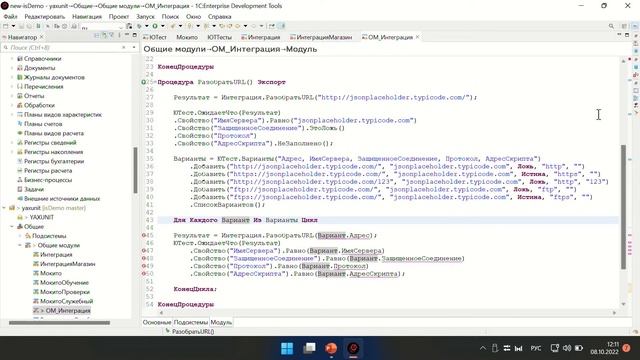Switch to the Интеграция editor tab
640x360 pixels.
click(x=260, y=37)
